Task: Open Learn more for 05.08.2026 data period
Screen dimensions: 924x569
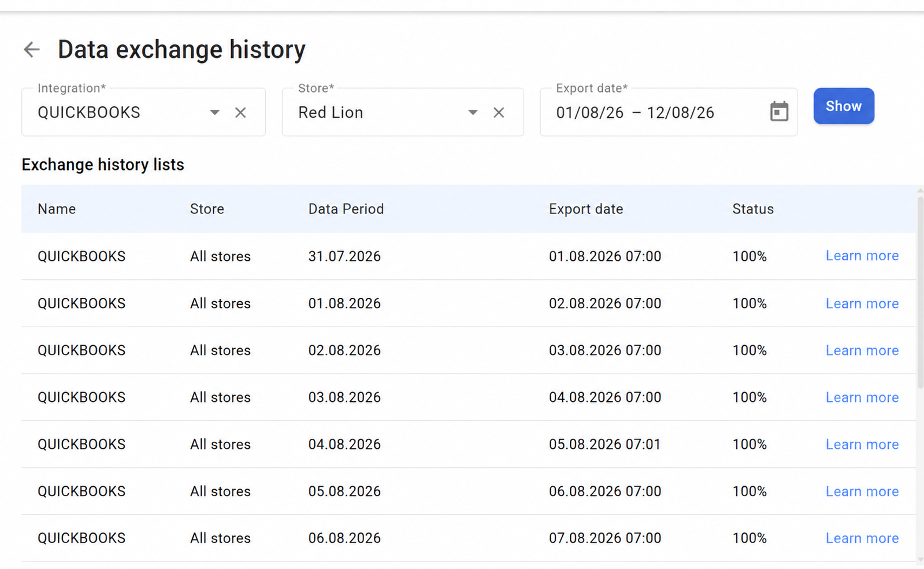Action: click(x=862, y=491)
